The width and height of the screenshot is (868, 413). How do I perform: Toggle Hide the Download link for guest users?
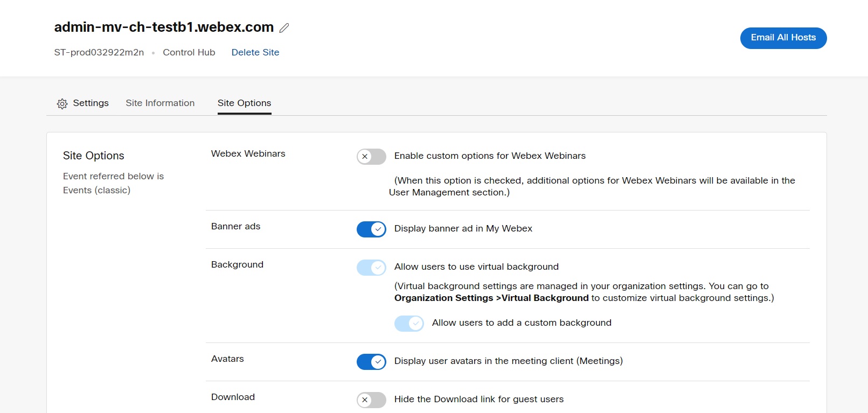pyautogui.click(x=371, y=400)
